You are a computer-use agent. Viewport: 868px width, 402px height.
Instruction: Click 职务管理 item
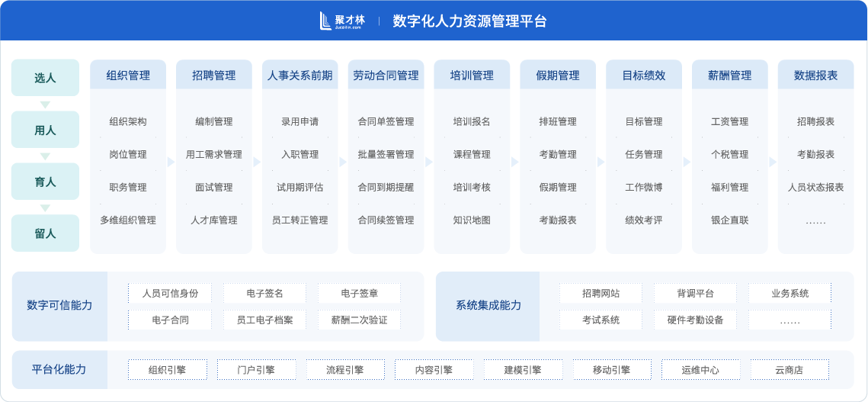128,188
